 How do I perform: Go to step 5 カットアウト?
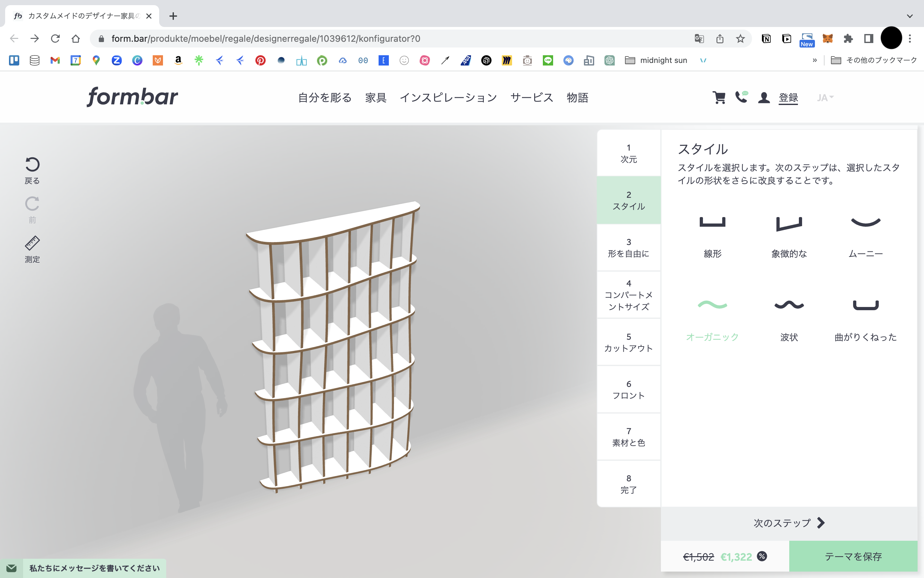[629, 342]
